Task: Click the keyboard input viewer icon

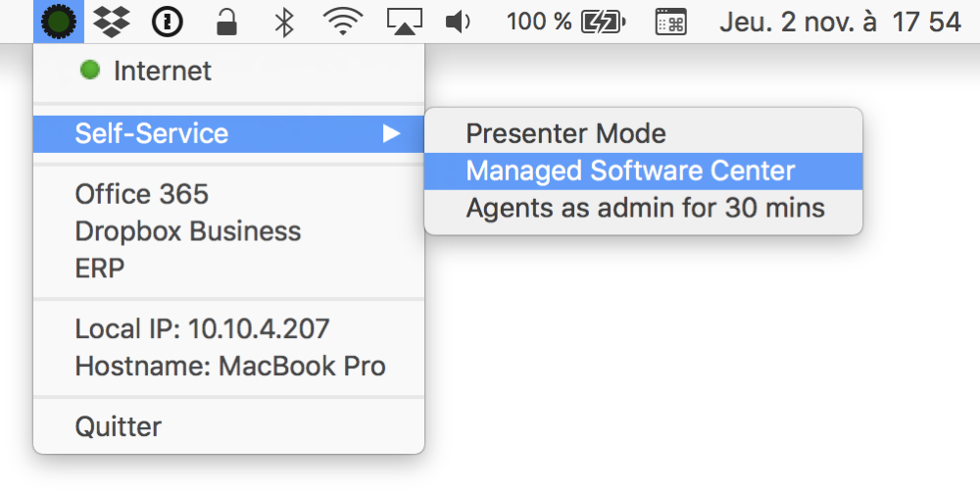Action: pyautogui.click(x=670, y=21)
